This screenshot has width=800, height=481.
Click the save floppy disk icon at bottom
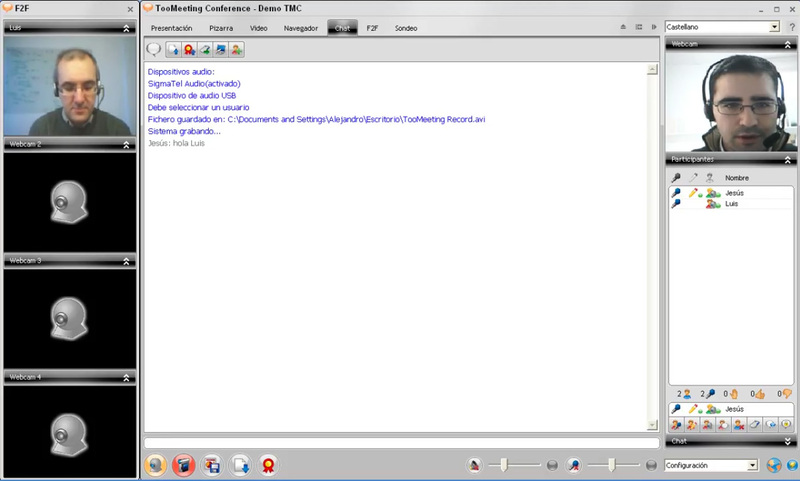[x=212, y=465]
